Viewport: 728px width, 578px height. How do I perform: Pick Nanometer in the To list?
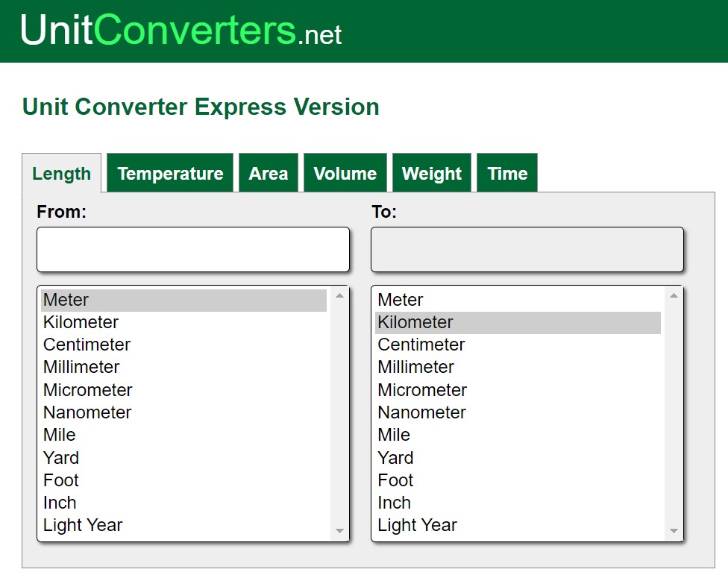point(518,412)
